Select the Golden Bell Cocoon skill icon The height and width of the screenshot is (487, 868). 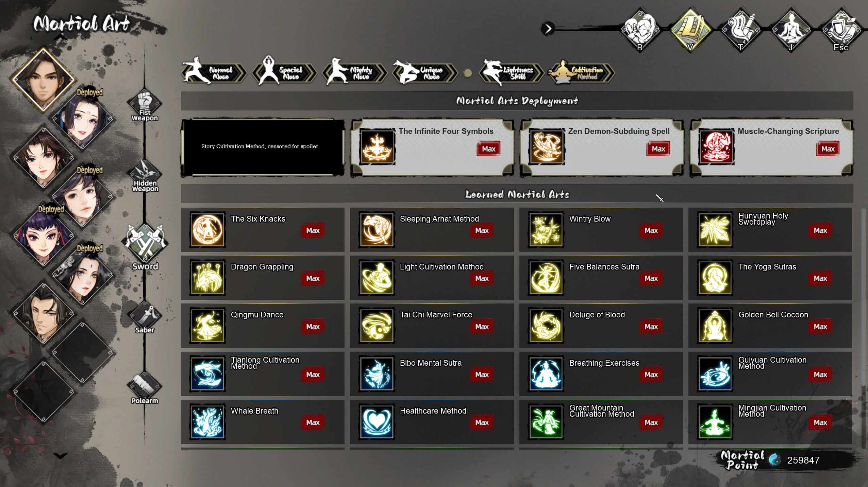click(x=715, y=326)
